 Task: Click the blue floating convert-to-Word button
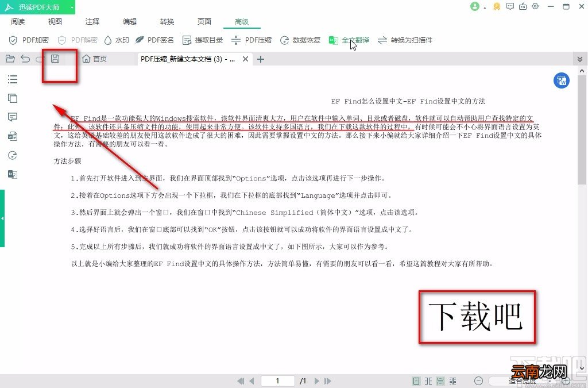tap(562, 80)
